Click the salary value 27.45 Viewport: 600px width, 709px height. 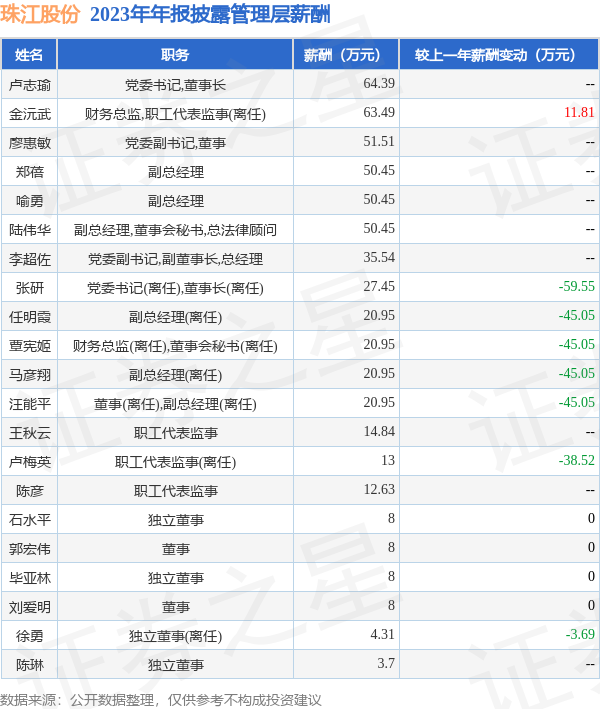click(x=379, y=286)
